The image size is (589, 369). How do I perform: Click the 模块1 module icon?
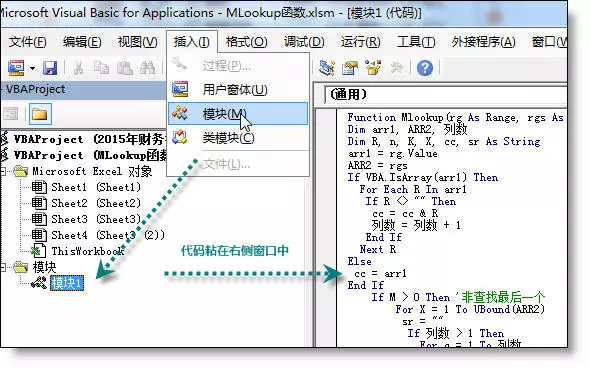click(x=39, y=283)
